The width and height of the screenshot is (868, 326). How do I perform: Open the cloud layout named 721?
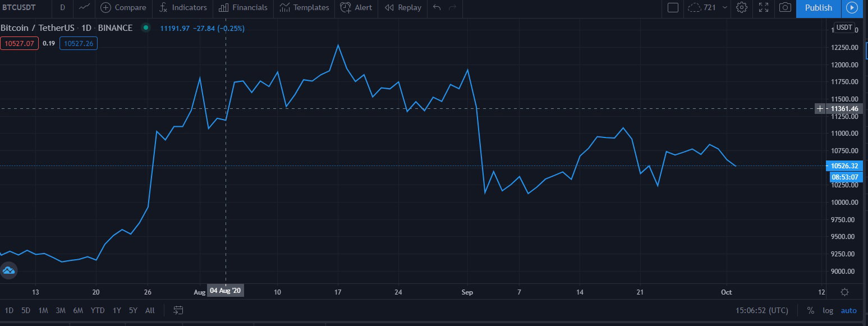point(701,7)
